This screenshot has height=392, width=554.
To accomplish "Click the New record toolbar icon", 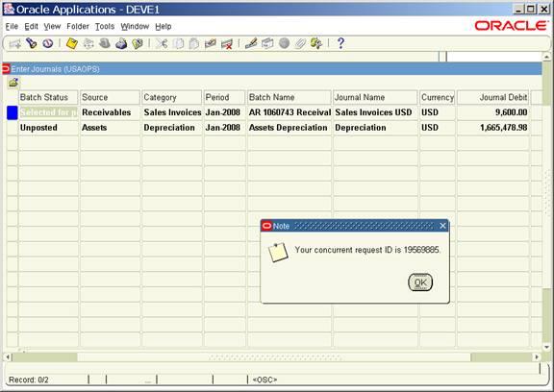I will coord(14,44).
